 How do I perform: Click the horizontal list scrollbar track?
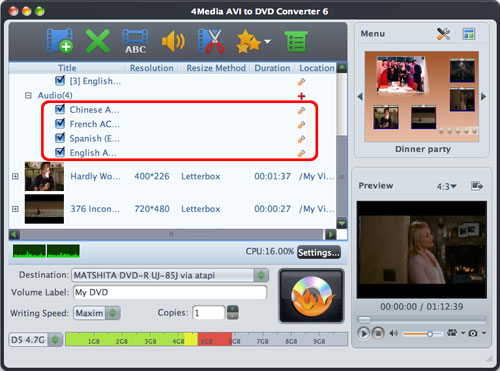pos(171,234)
